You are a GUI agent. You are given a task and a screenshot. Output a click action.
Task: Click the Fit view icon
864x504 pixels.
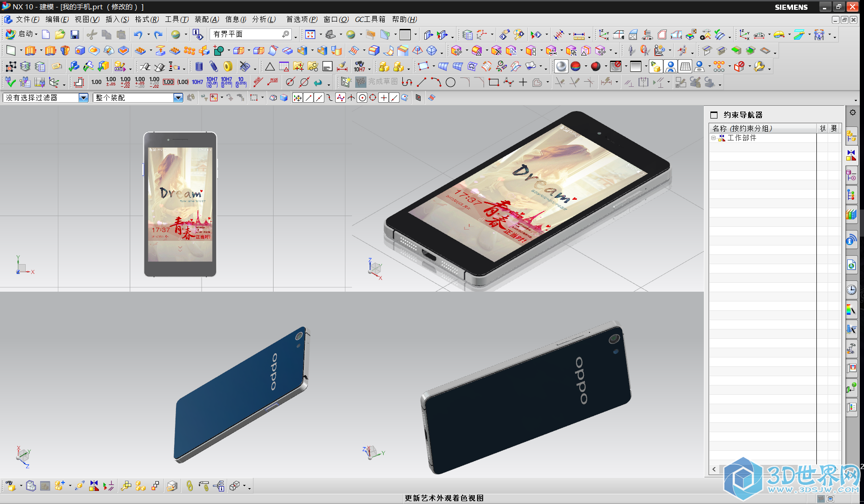pyautogui.click(x=310, y=35)
